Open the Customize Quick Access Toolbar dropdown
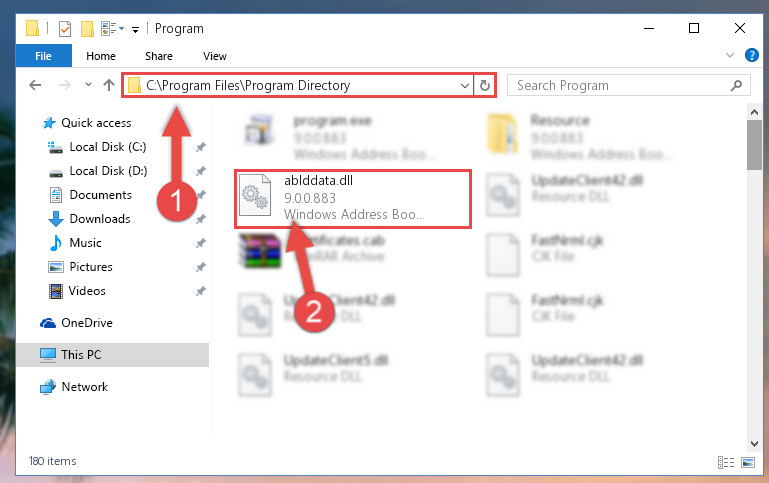The height and width of the screenshot is (483, 769). click(x=135, y=30)
